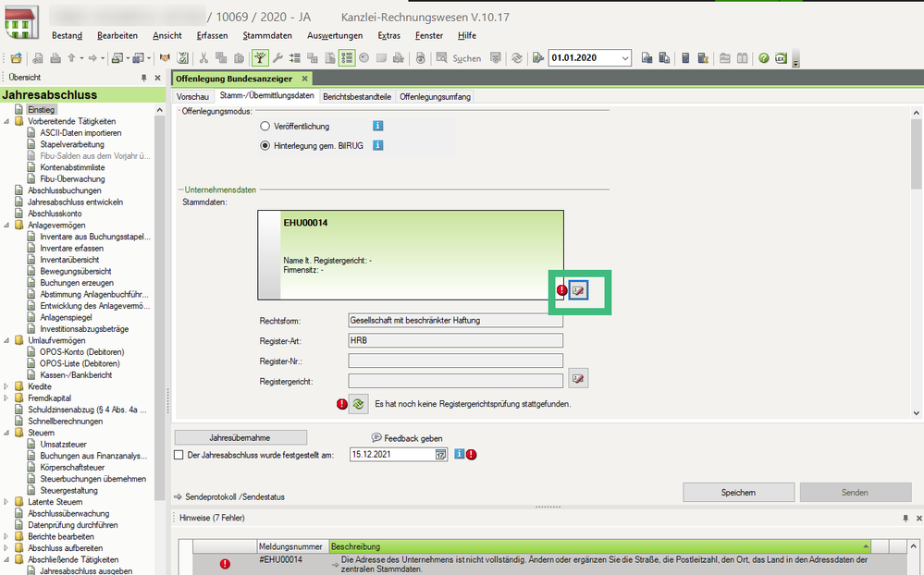Click the Register-Nr. input field
This screenshot has width=924, height=575.
455,361
